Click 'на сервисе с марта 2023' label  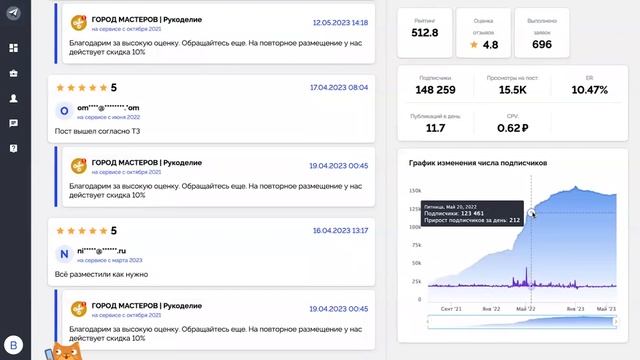click(110, 260)
